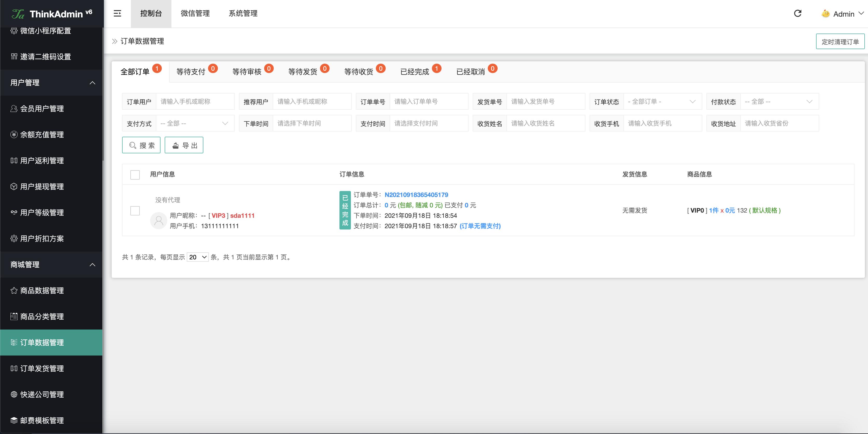Click the stack icon for 邮费模板管理

point(14,420)
